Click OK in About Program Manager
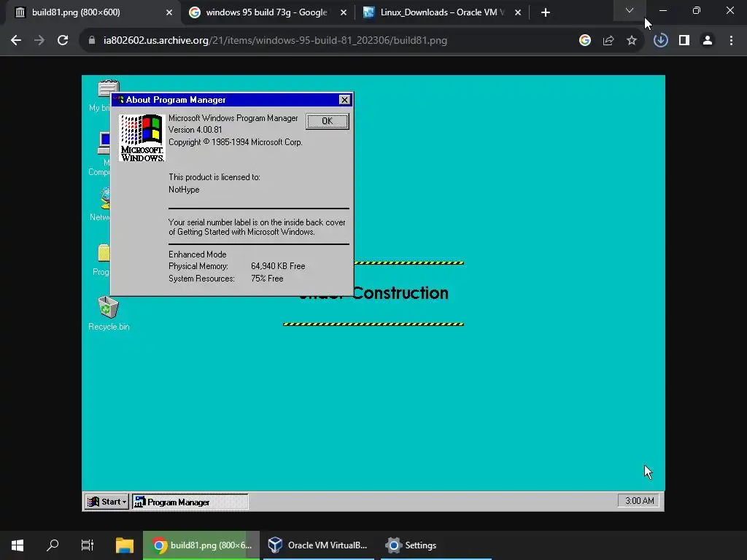This screenshot has width=747, height=560. coord(328,121)
